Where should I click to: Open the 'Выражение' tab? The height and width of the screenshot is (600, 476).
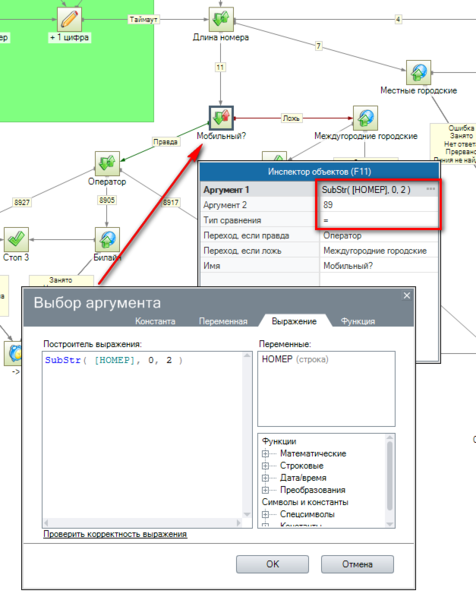[x=294, y=321]
